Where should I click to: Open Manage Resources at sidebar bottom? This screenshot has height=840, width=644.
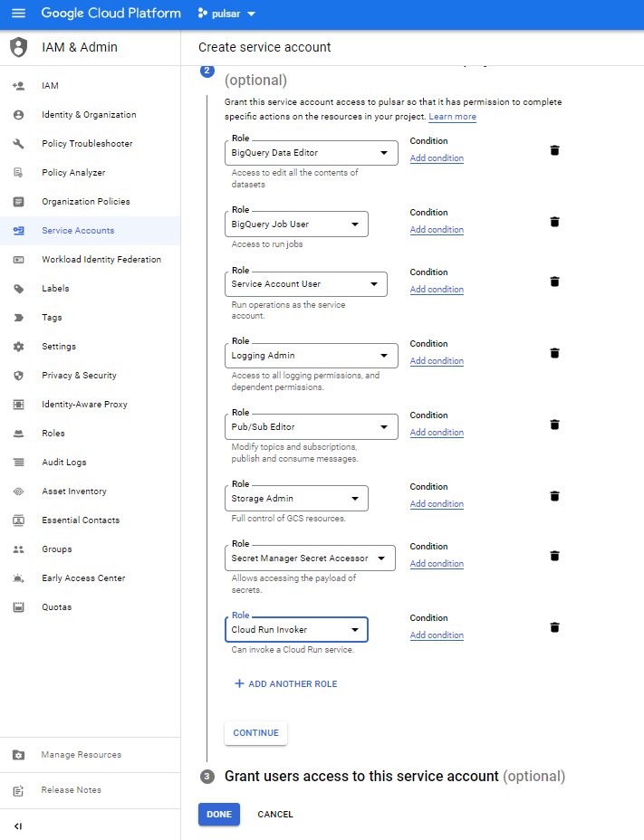click(90, 754)
